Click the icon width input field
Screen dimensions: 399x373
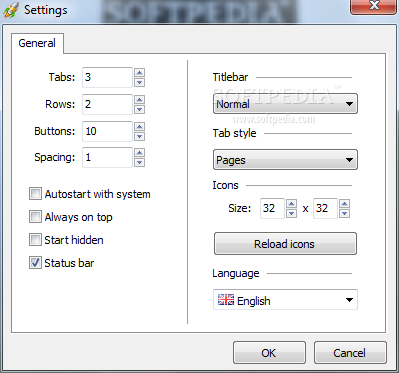pyautogui.click(x=272, y=208)
